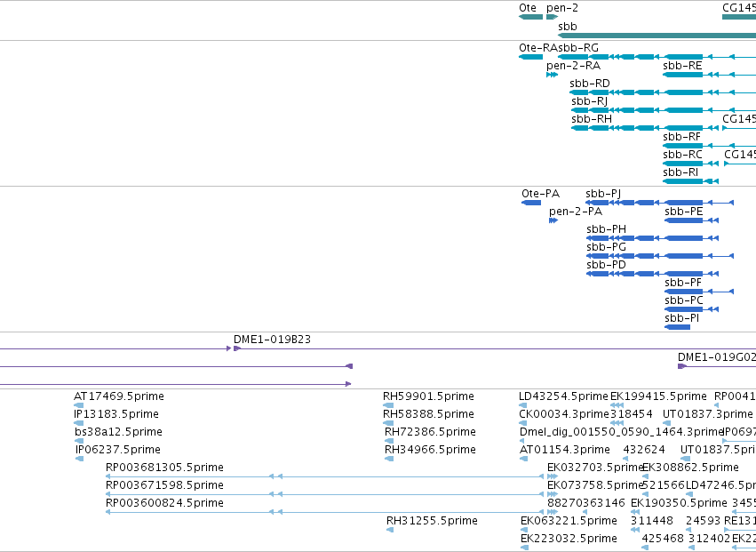Select the pen-2 gene label

point(562,8)
